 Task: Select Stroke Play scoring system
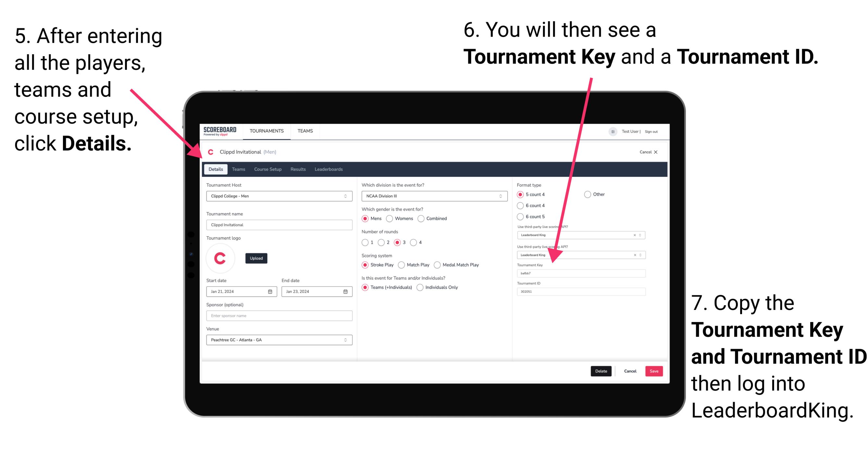click(x=366, y=264)
